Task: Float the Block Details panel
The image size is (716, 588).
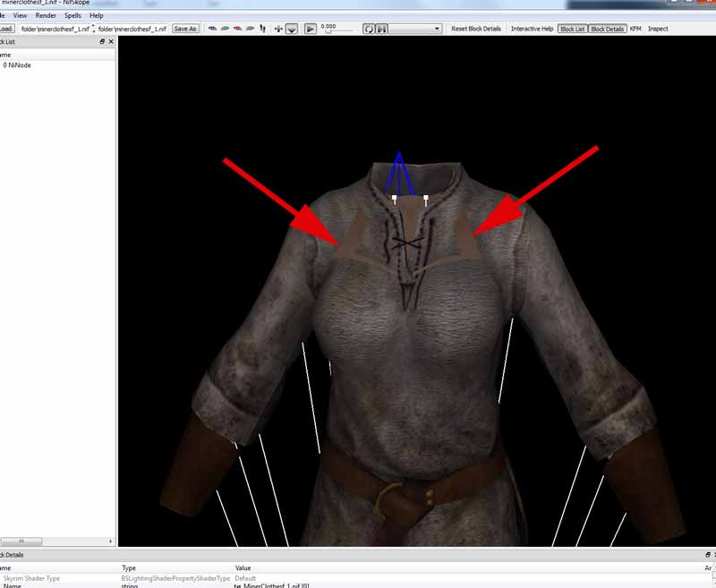Action: (707, 555)
